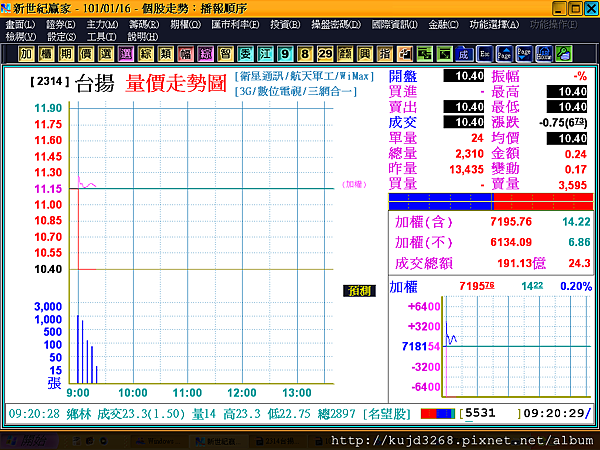
Task: Click the second green screen icon before 成
Action: click(444, 54)
